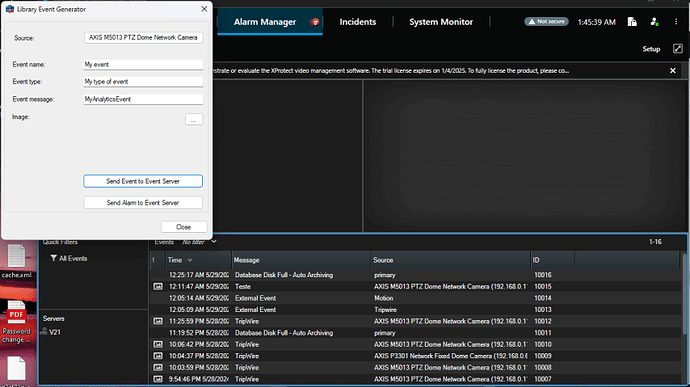690x387 pixels.
Task: Select the TripWire event at 10:03:59 PM
Action: 415,367
